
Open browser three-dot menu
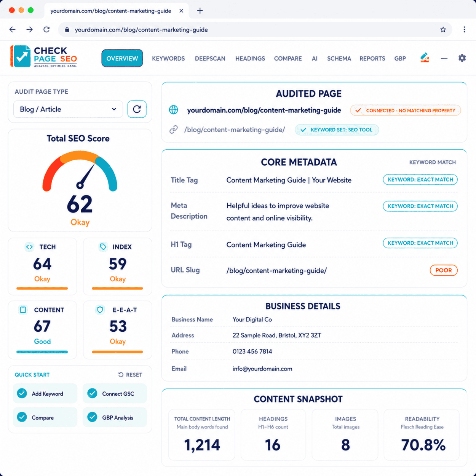pyautogui.click(x=464, y=29)
